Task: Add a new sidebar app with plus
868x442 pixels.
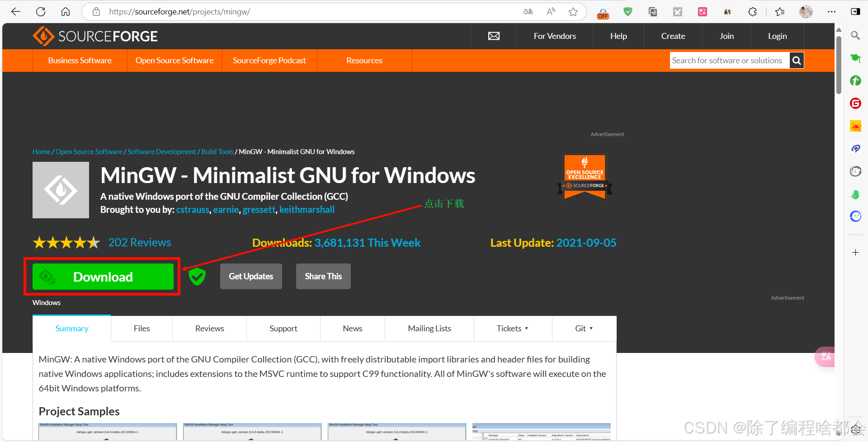Action: [x=855, y=253]
